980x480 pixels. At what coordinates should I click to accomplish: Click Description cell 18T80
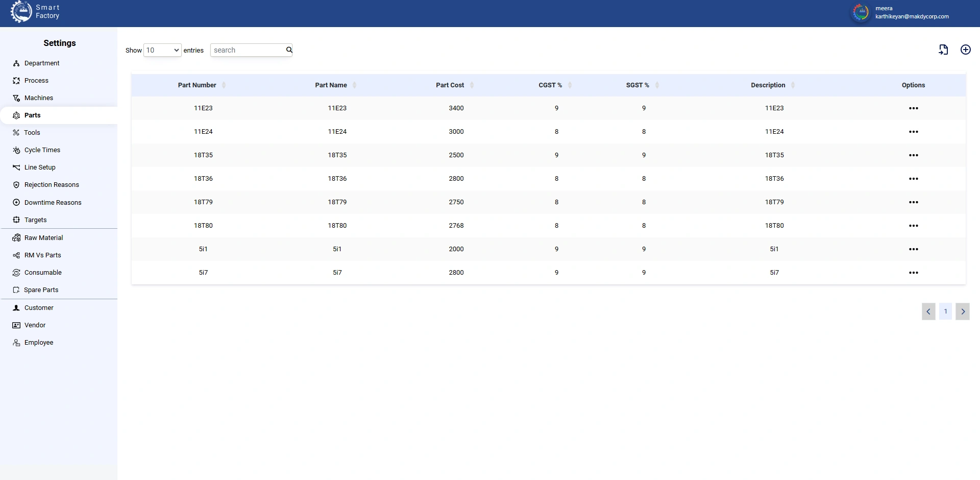coord(774,226)
